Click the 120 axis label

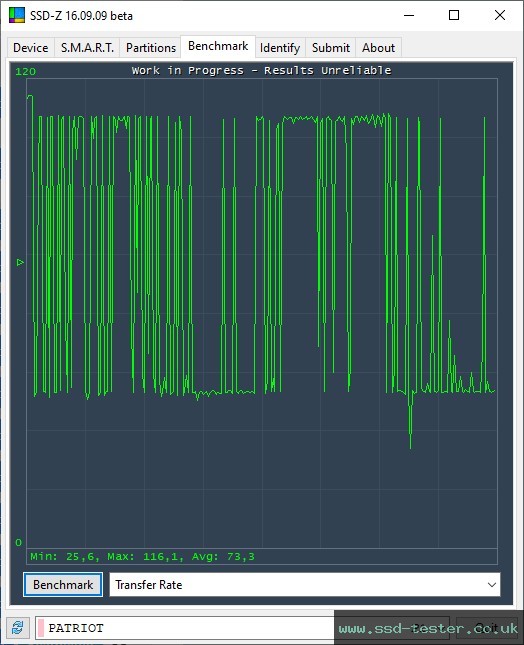point(26,72)
